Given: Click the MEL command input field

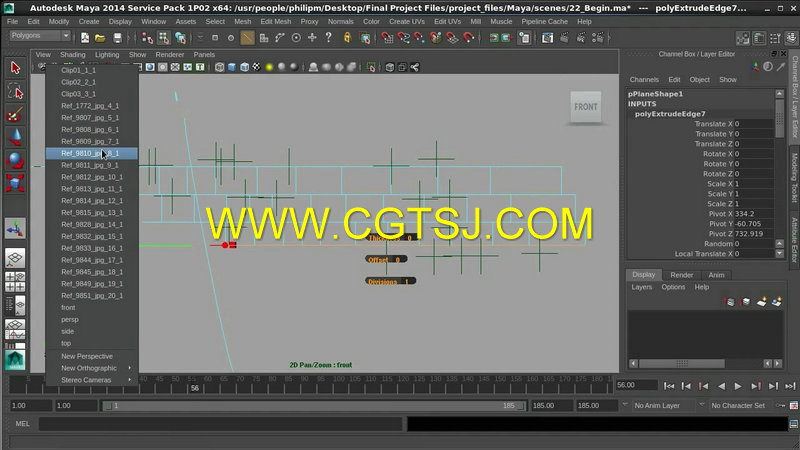Looking at the screenshot, I should 220,424.
